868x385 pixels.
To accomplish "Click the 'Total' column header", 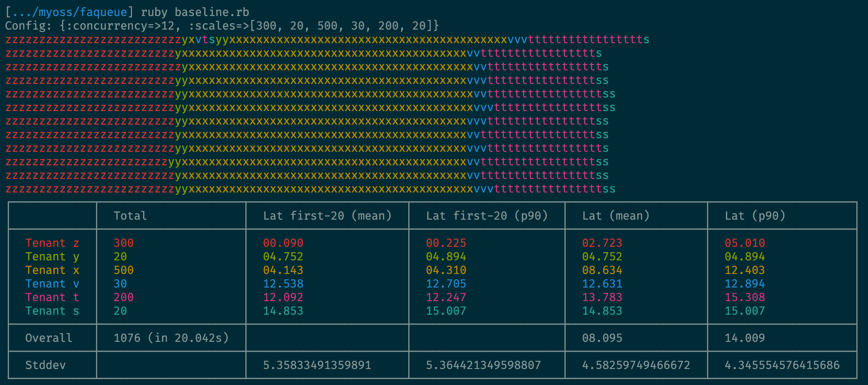I will (x=130, y=216).
